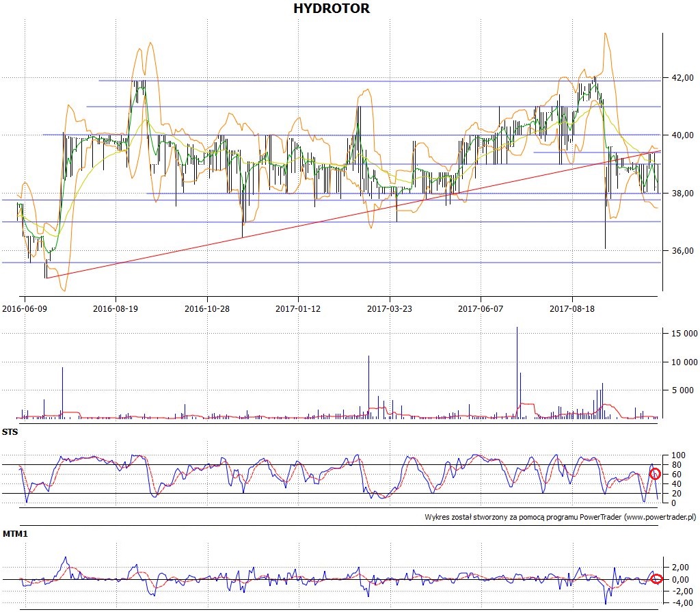Click the 38,00 price axis label
Viewport: 700px width, 612px height.
pyautogui.click(x=683, y=194)
